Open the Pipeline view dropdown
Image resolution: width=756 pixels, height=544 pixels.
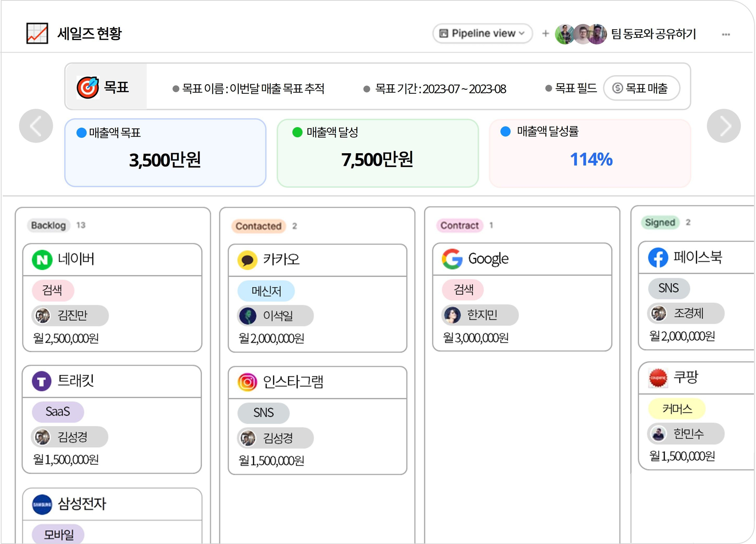click(x=482, y=33)
